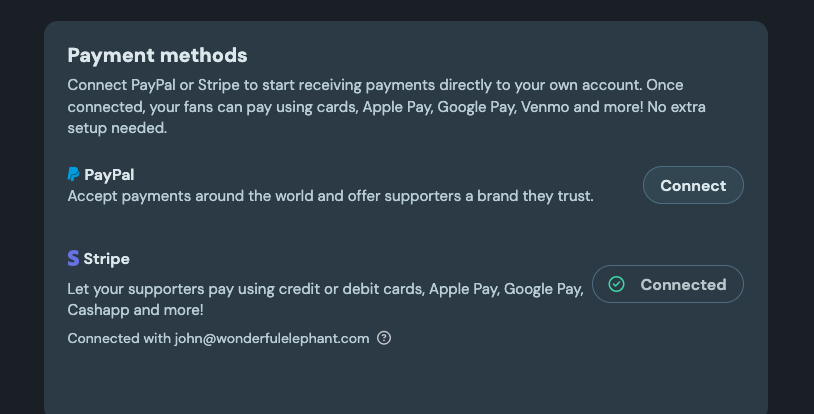The height and width of the screenshot is (414, 814).
Task: Click the Payment methods heading
Action: [x=157, y=55]
